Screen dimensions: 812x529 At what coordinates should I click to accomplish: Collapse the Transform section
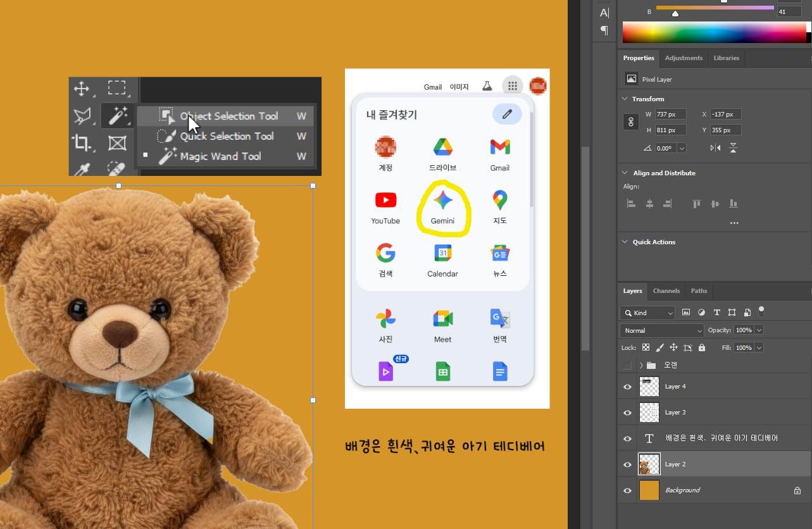(x=625, y=99)
